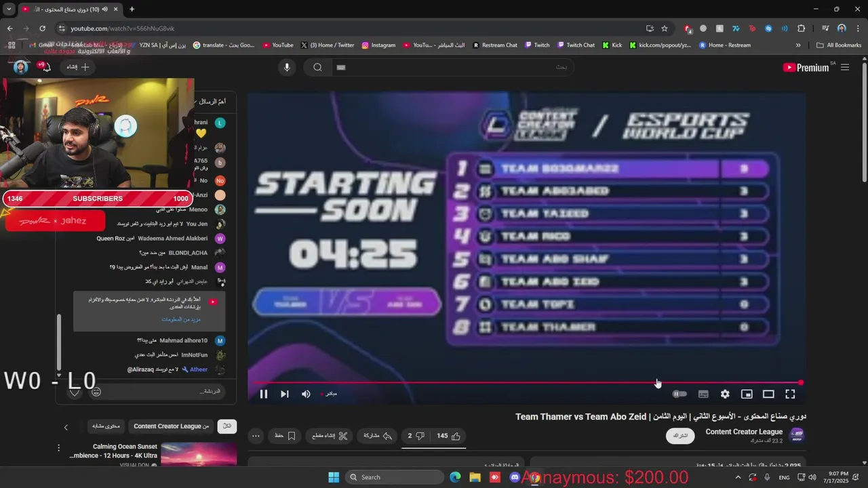Open emoji picker in live chat
868x488 pixels.
coord(96,391)
